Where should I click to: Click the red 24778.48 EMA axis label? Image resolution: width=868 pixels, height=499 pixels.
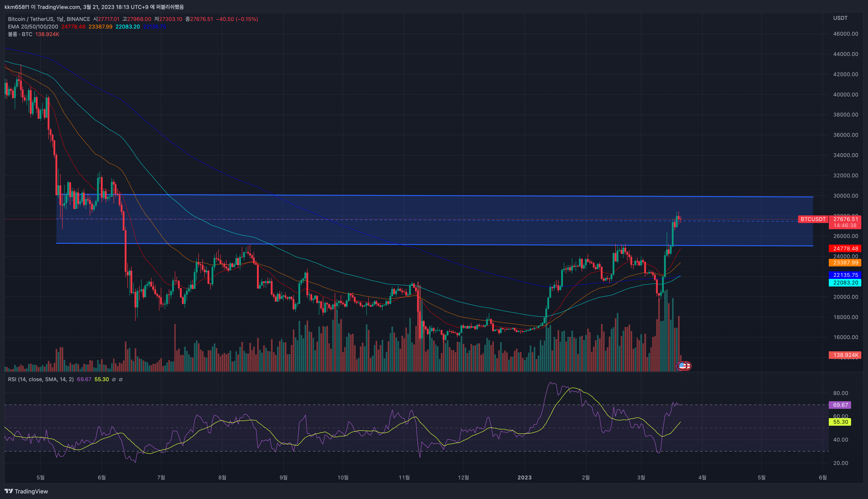[845, 248]
